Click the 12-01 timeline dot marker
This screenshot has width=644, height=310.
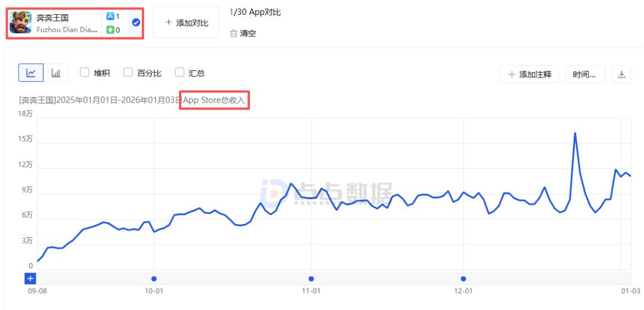[x=463, y=278]
